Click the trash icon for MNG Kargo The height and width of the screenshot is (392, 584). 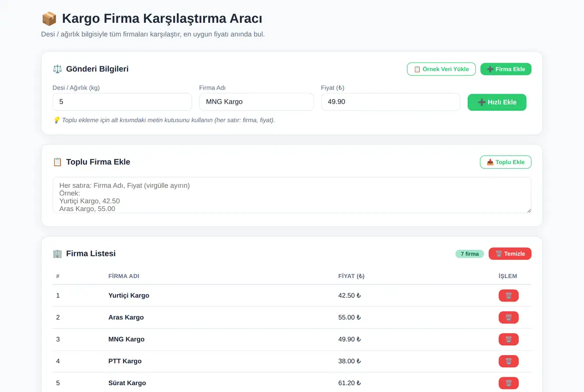pyautogui.click(x=509, y=339)
